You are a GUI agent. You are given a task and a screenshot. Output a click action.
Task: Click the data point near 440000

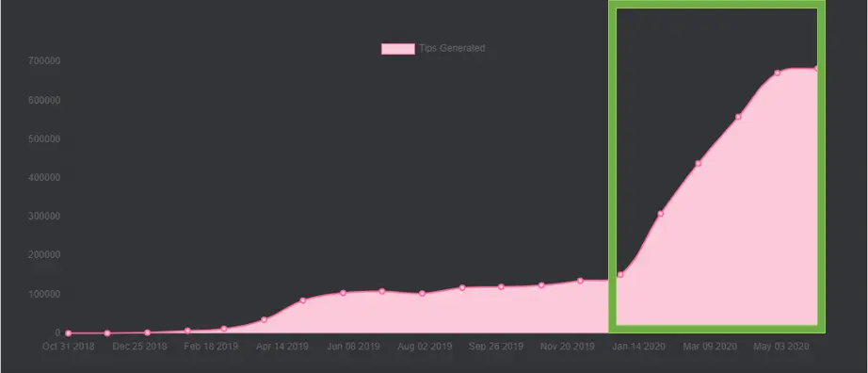coord(698,163)
